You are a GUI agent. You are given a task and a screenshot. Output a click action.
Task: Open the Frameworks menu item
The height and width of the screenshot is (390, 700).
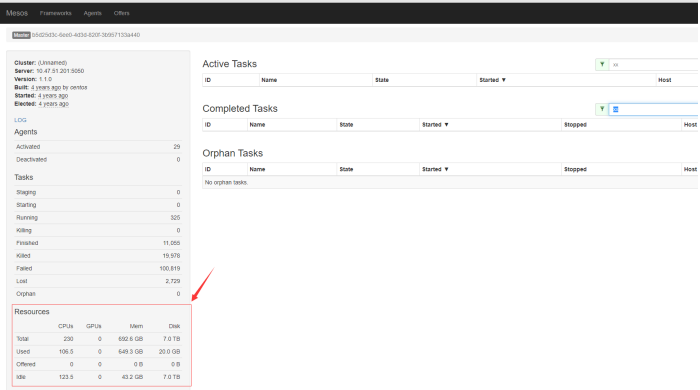coord(55,13)
